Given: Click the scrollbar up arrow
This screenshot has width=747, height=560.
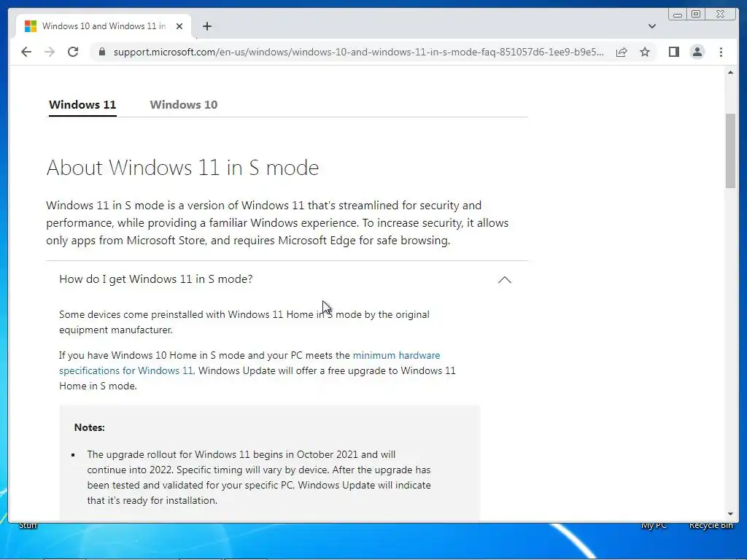Looking at the screenshot, I should coord(730,72).
